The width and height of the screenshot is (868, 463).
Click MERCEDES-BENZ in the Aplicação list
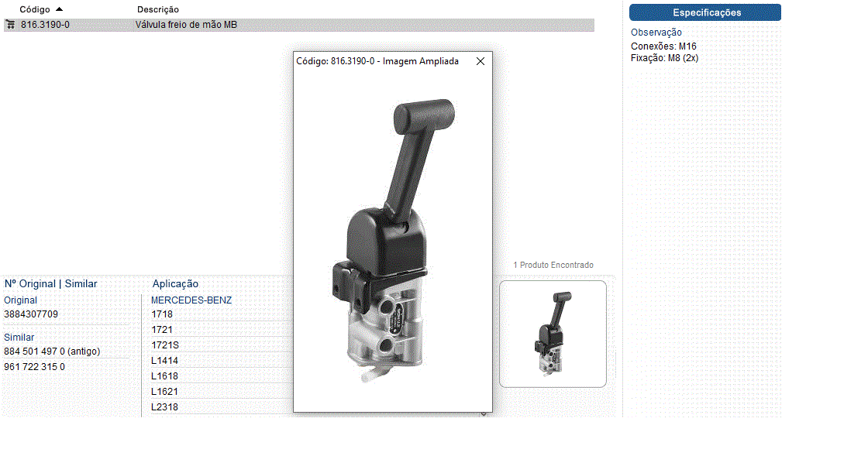[191, 300]
